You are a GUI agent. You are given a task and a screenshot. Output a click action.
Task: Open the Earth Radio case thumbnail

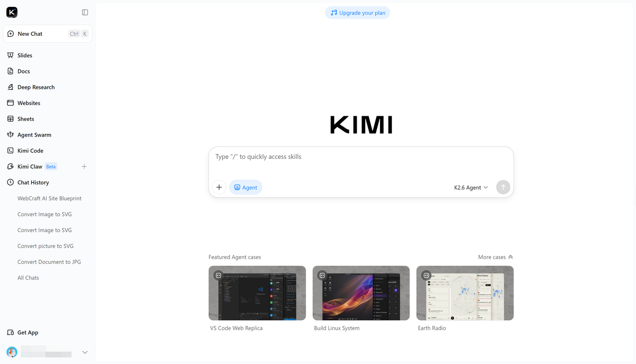pyautogui.click(x=465, y=293)
